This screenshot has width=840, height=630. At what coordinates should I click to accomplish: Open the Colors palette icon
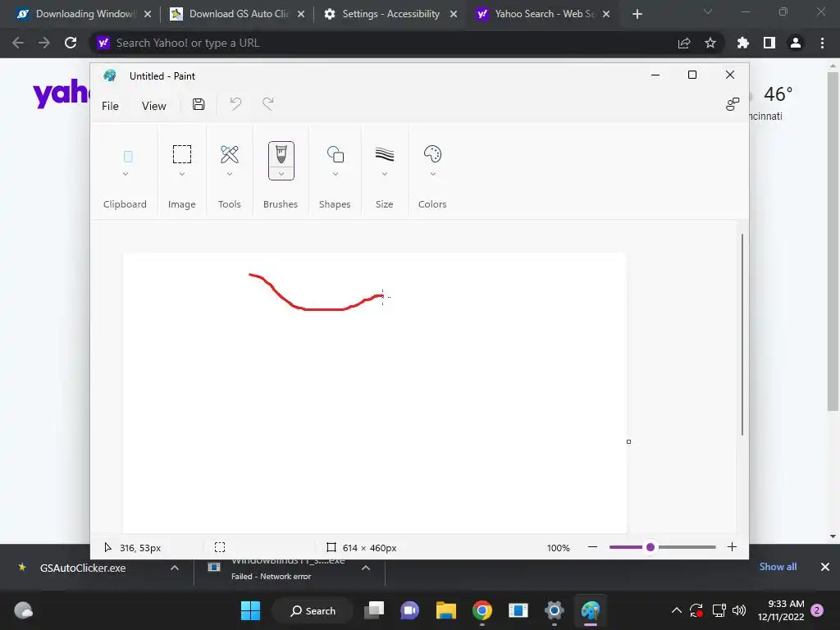[x=432, y=154]
